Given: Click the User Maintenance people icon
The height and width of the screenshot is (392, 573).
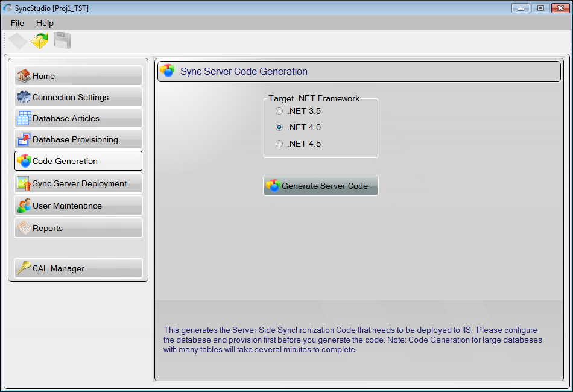Looking at the screenshot, I should point(24,206).
